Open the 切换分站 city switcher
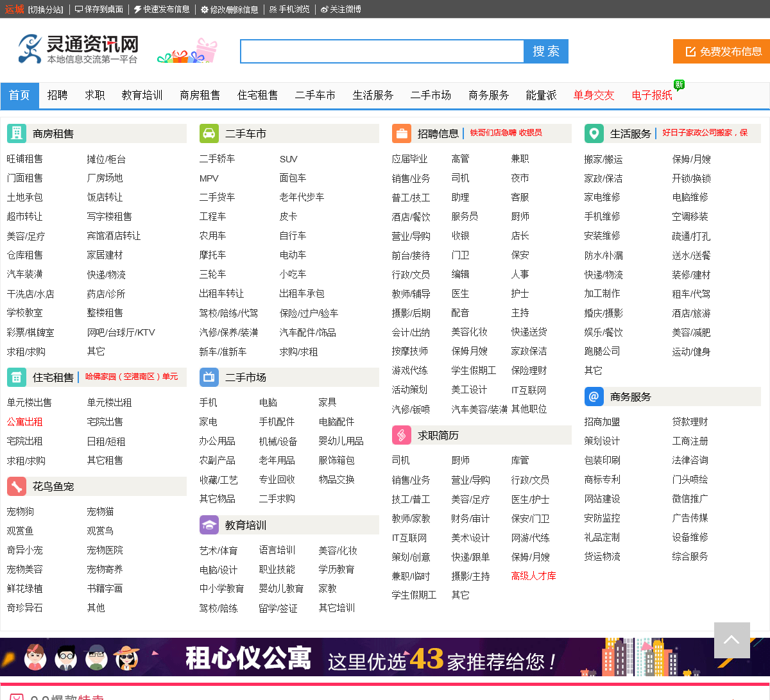 (46, 10)
